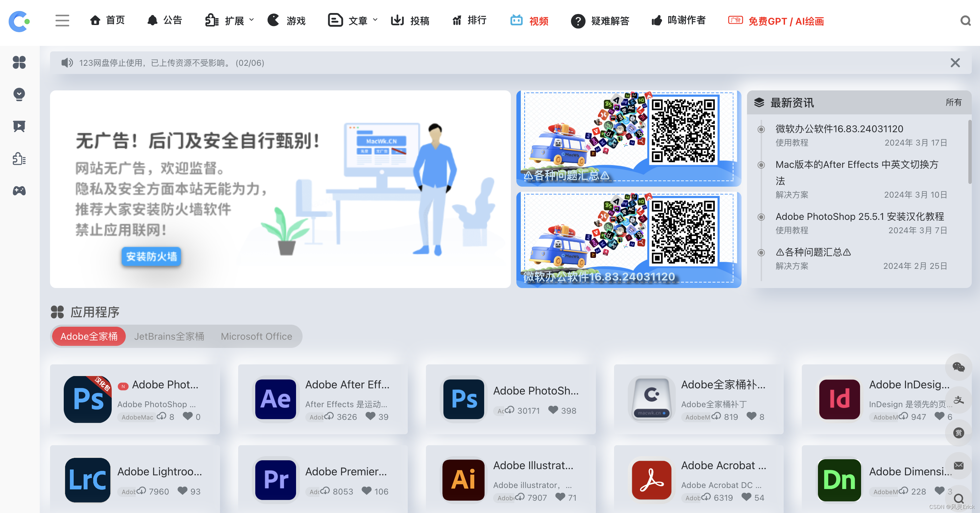Click the floating search icon at bottom right

[x=958, y=498]
